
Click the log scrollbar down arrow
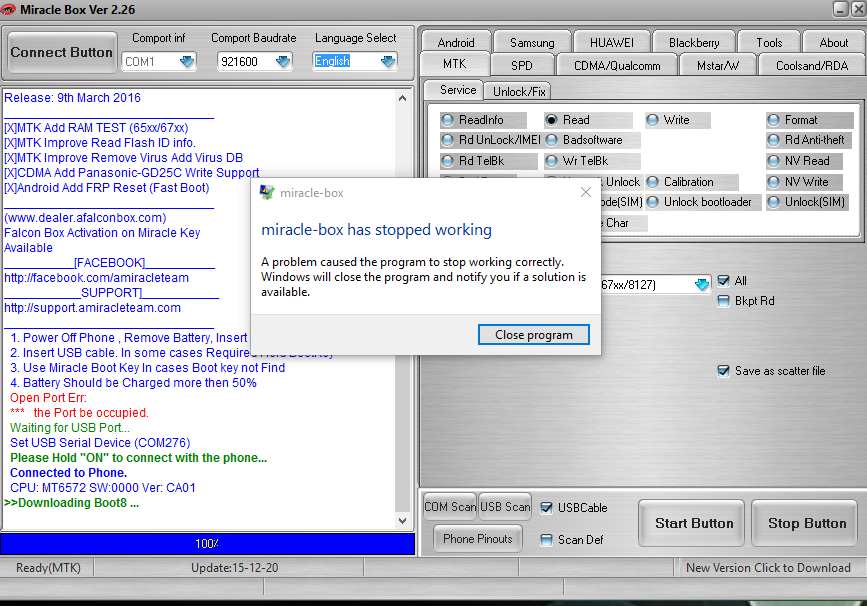pyautogui.click(x=403, y=520)
